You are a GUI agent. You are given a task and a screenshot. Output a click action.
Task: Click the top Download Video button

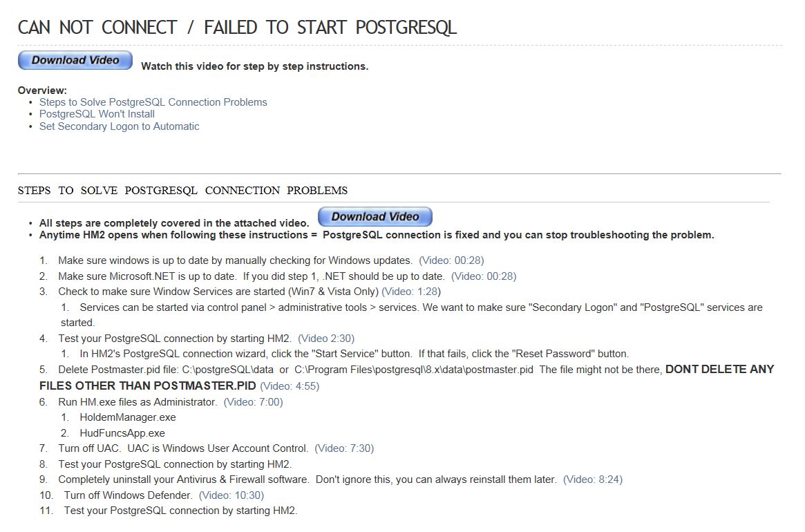pyautogui.click(x=75, y=60)
